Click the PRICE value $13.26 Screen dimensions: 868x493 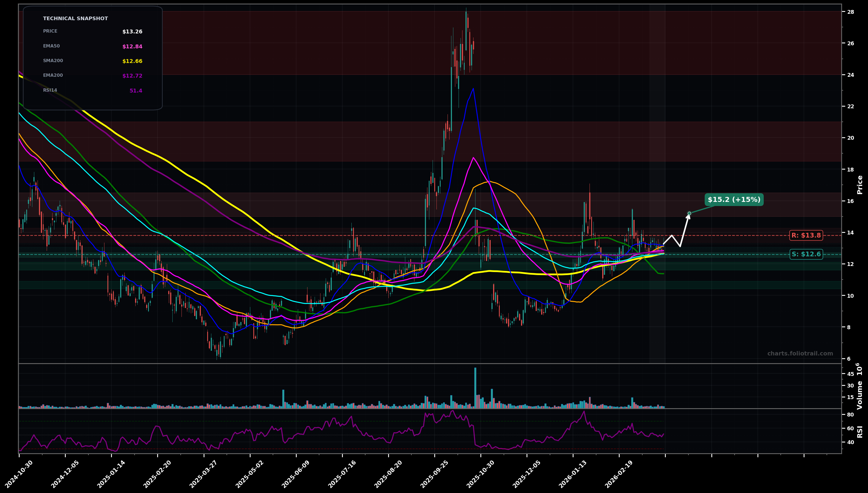click(132, 31)
